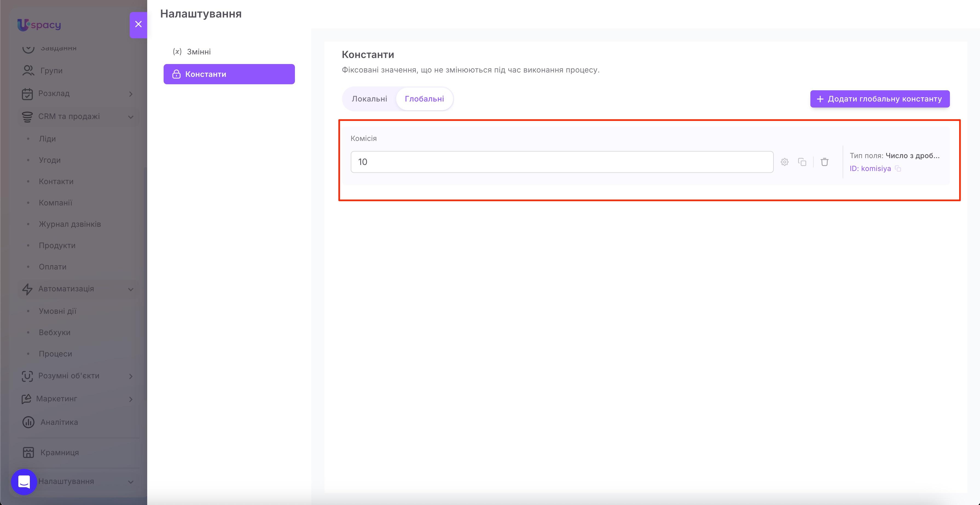Screen dimensions: 980x505
Task: Open Вебхуки in the sidebar
Action: [x=54, y=332]
